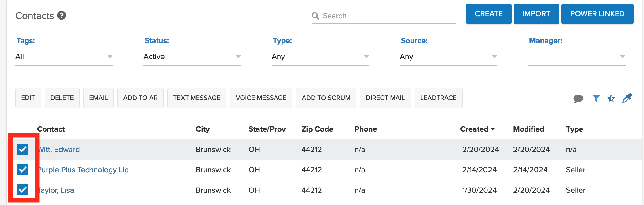
Task: Click the star favorites icon
Action: tap(611, 99)
